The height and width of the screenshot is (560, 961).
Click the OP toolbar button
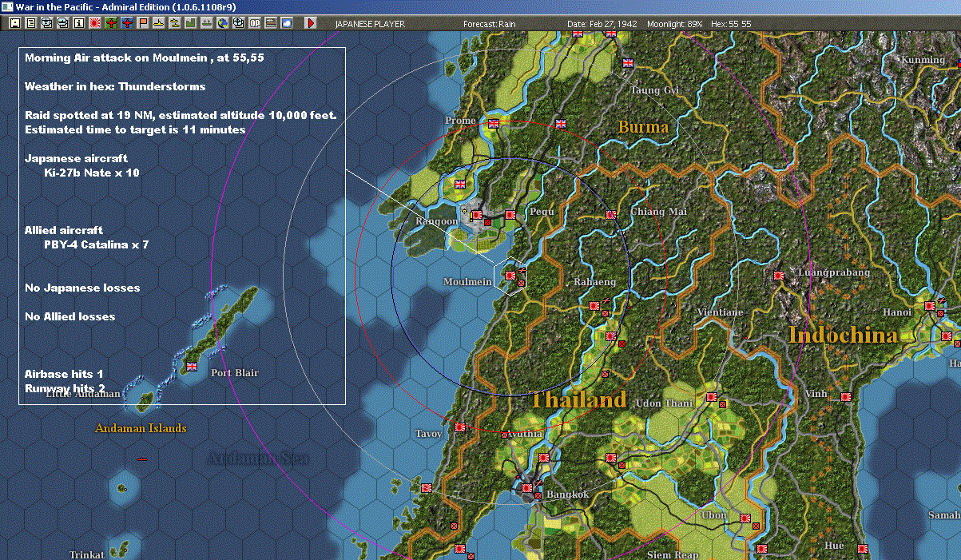(254, 23)
